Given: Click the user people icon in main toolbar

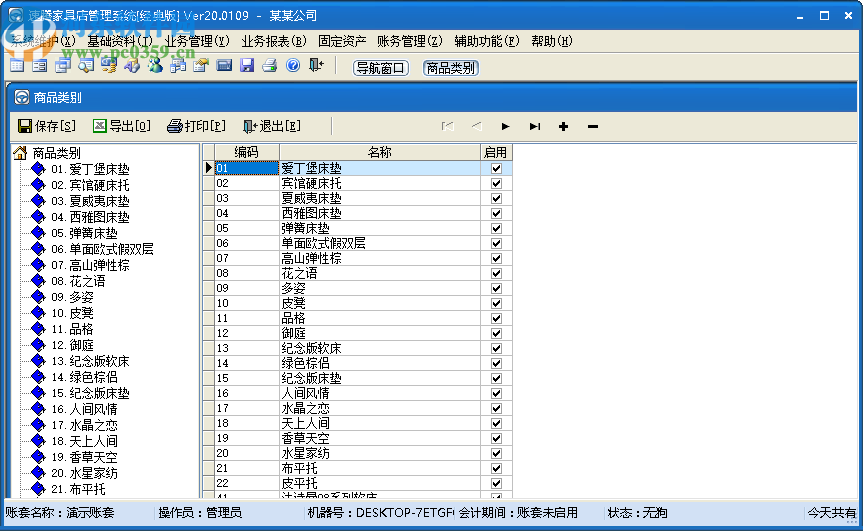Looking at the screenshot, I should [x=155, y=66].
